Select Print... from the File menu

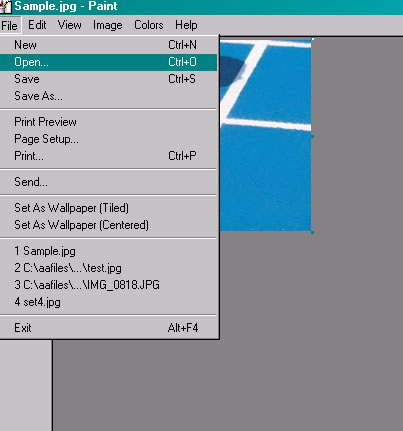coord(109,156)
